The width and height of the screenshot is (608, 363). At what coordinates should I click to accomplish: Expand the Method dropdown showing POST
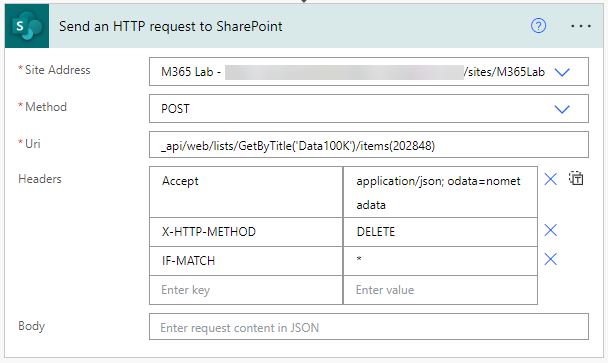562,109
